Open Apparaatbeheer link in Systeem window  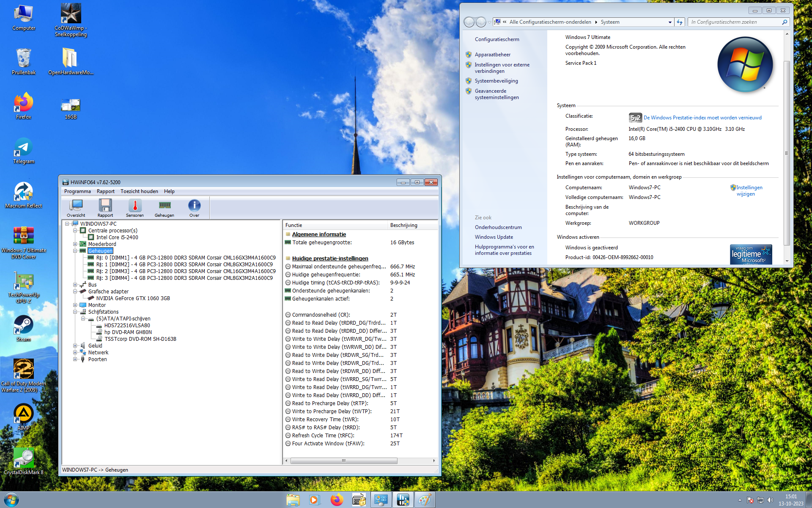492,55
